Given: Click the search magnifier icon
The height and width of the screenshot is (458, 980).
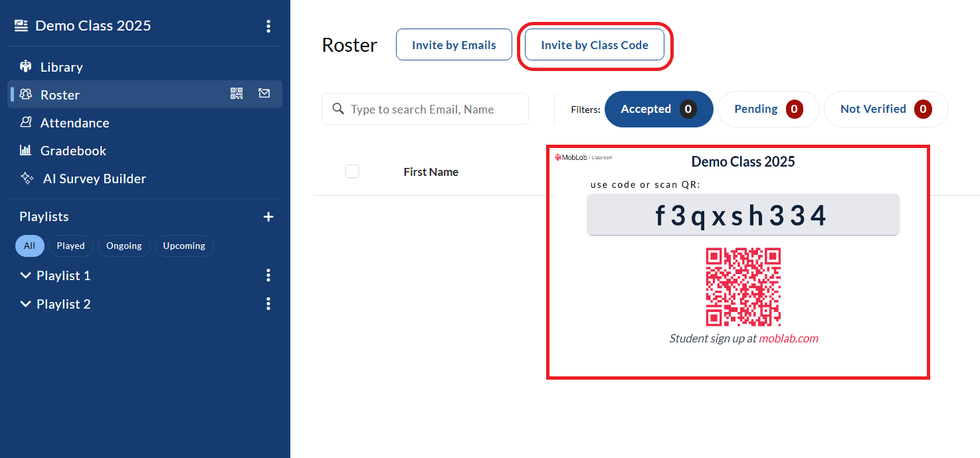Looking at the screenshot, I should click(338, 108).
